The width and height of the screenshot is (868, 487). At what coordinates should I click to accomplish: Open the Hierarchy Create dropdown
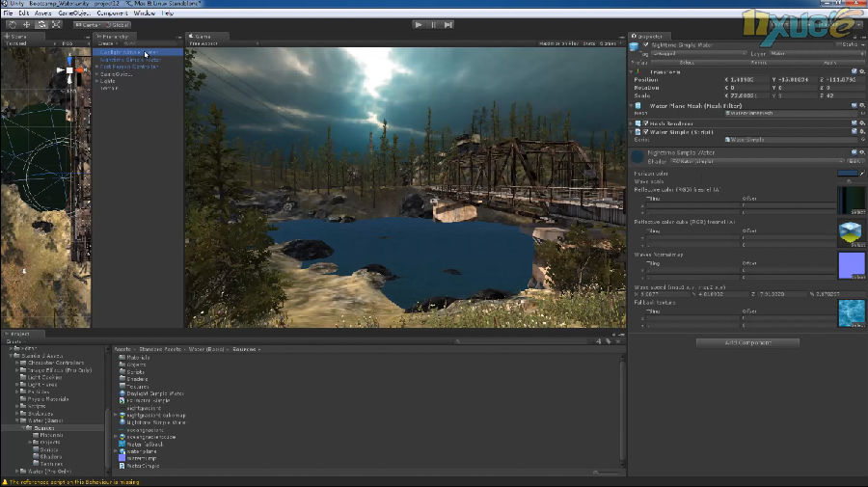[107, 43]
